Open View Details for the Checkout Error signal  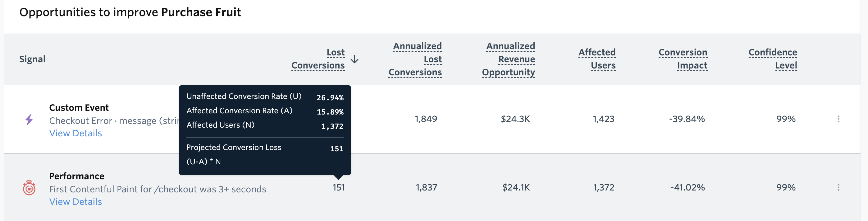click(x=75, y=133)
